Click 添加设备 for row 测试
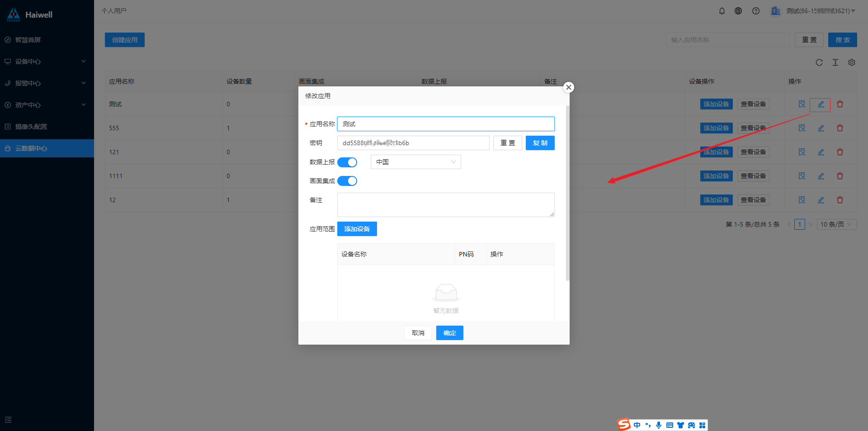The height and width of the screenshot is (431, 868). tap(717, 104)
